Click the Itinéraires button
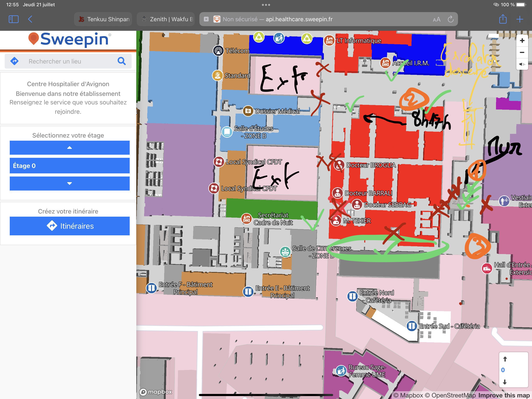The image size is (532, 399). pos(70,226)
